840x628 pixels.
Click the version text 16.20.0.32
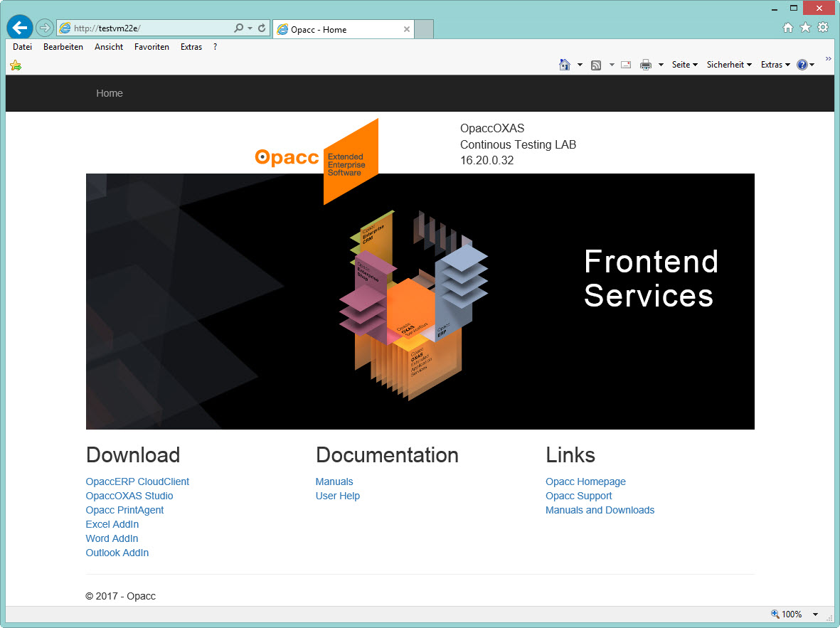487,160
